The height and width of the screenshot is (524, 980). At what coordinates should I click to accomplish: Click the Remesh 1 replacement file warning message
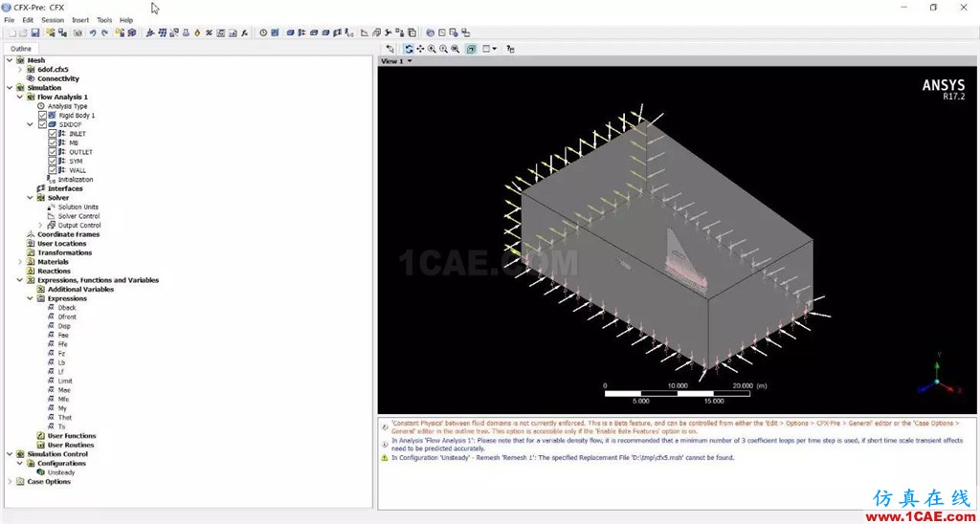(563, 458)
